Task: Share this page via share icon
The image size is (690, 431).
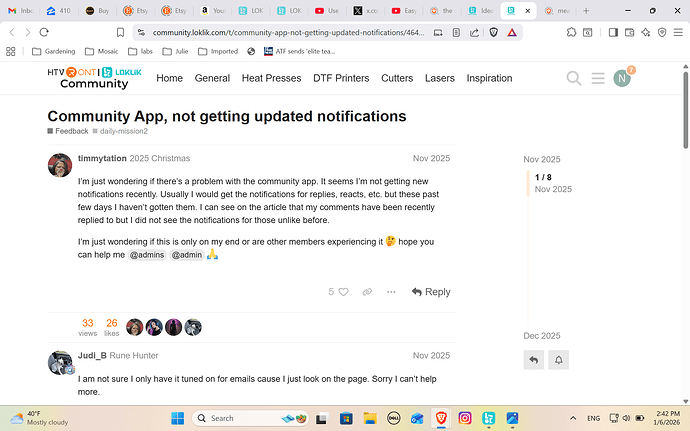Action: tap(474, 32)
